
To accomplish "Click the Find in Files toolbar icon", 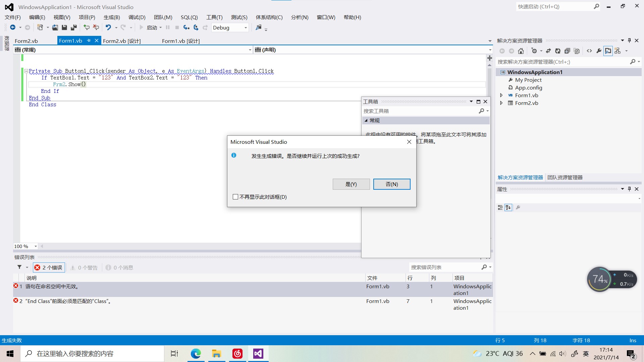I will [258, 27].
